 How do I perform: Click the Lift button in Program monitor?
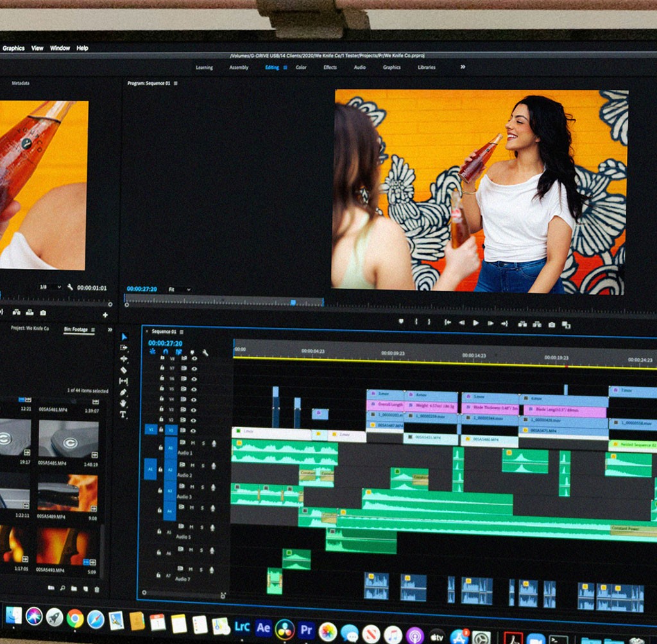pyautogui.click(x=522, y=324)
